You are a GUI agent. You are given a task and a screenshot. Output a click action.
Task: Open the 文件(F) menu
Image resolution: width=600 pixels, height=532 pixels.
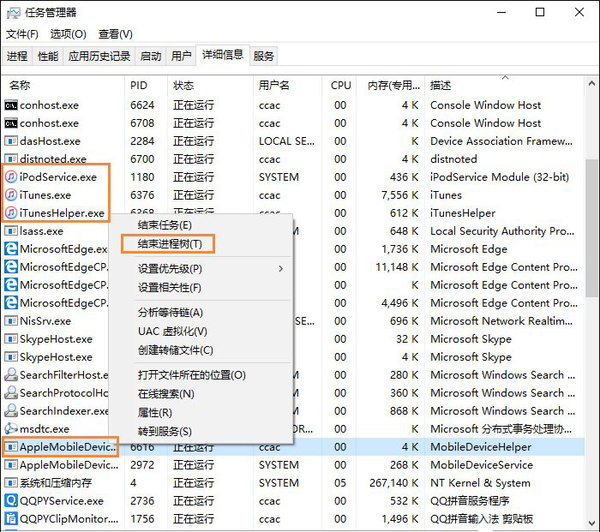point(22,34)
